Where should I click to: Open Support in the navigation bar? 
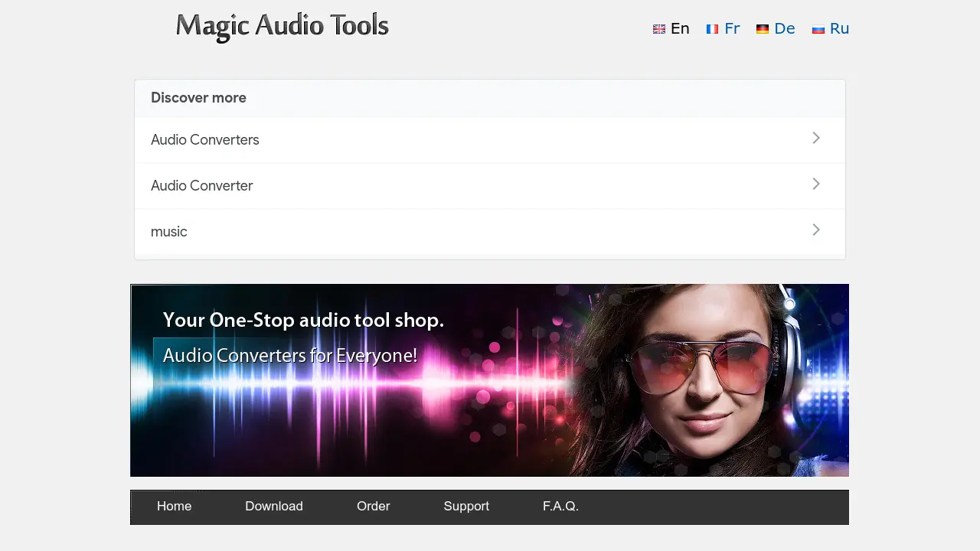tap(466, 506)
